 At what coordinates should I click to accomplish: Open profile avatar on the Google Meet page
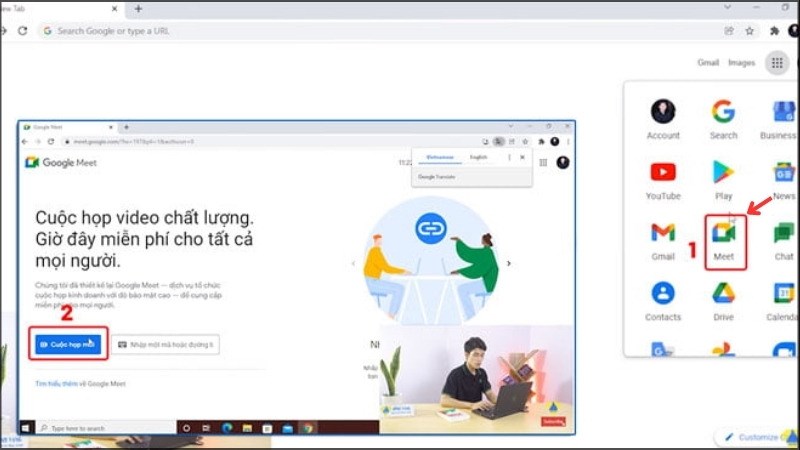point(563,162)
